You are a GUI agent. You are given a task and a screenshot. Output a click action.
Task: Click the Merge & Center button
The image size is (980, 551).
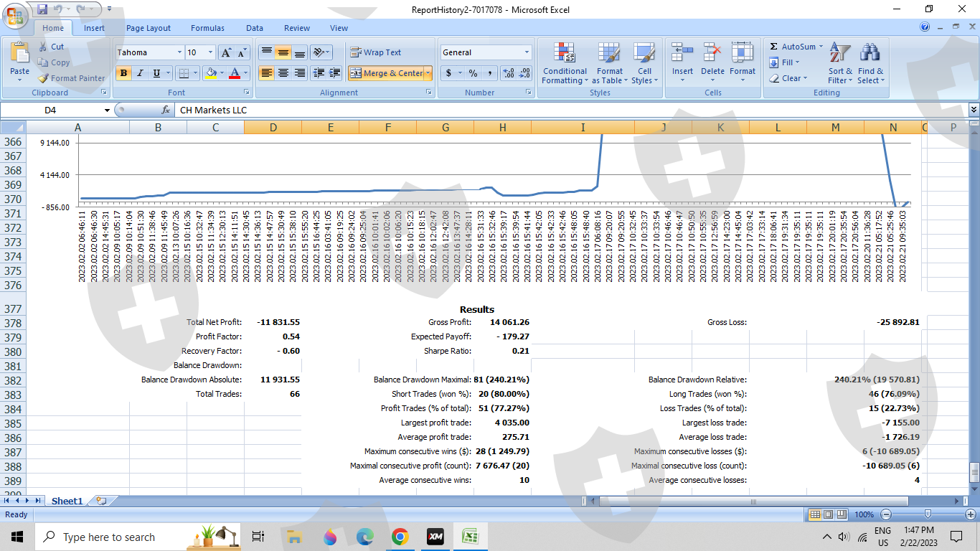(x=387, y=73)
